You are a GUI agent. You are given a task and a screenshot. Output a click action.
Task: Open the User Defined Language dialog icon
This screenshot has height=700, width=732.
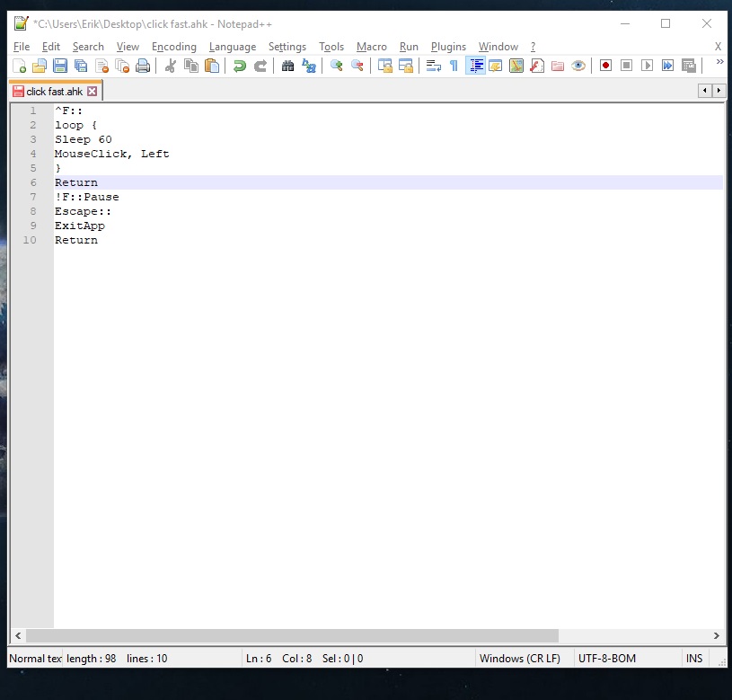[x=495, y=66]
